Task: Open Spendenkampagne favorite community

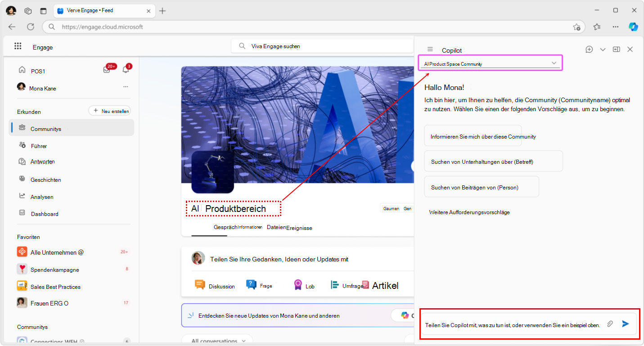Action: pos(74,269)
